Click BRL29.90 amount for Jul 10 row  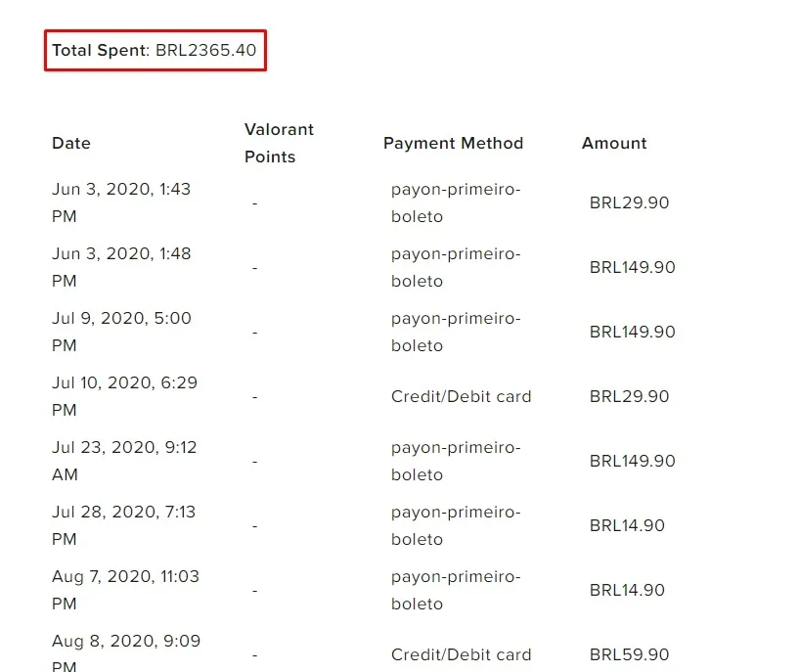click(629, 396)
